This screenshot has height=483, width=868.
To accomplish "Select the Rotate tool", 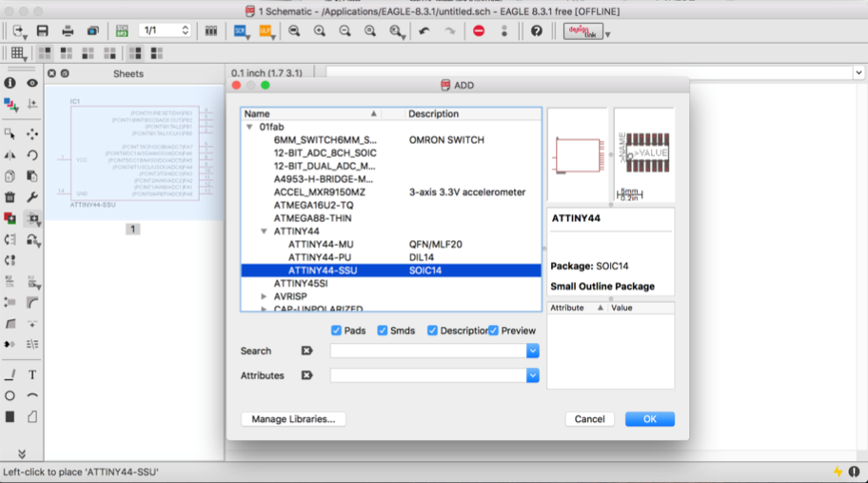I will 32,155.
